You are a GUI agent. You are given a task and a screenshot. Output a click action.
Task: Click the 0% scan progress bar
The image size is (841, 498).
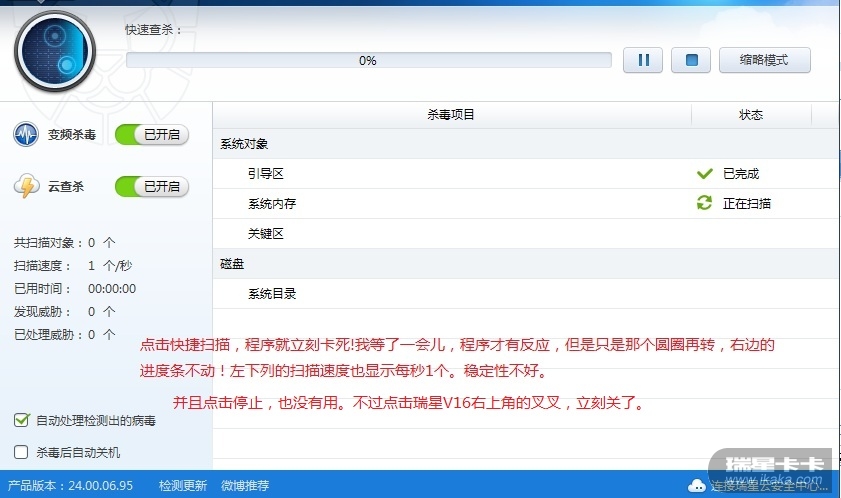coord(368,60)
